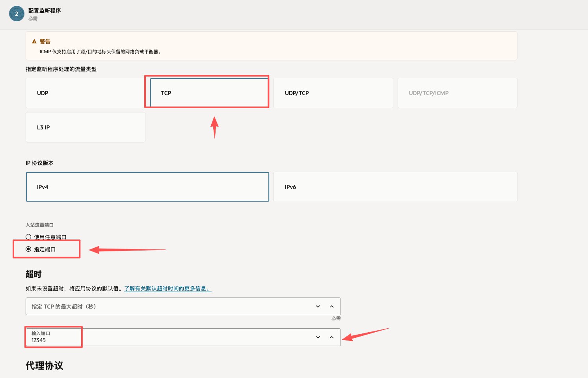Enable the 使用任意端口 radio button
Screen dimensions: 588x378
coord(28,237)
